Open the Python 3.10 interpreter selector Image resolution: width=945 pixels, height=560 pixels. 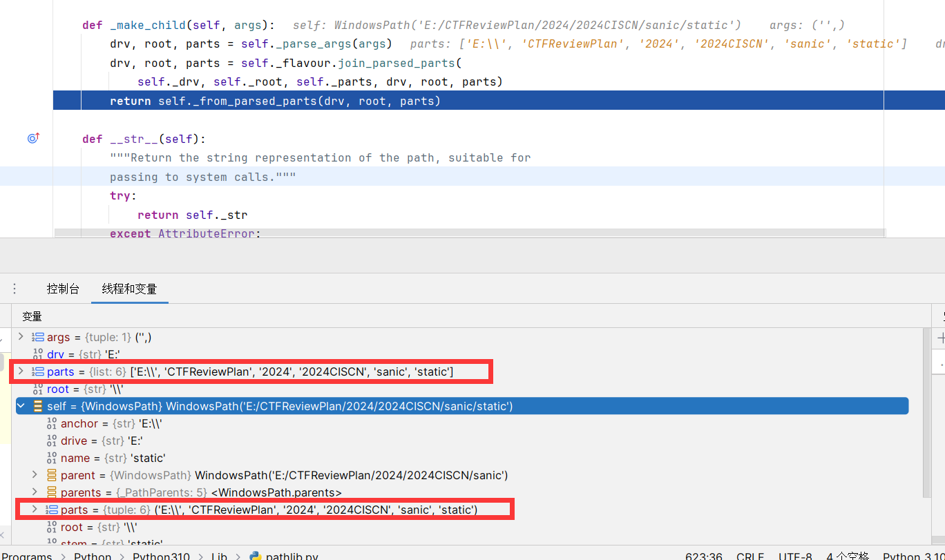click(913, 556)
